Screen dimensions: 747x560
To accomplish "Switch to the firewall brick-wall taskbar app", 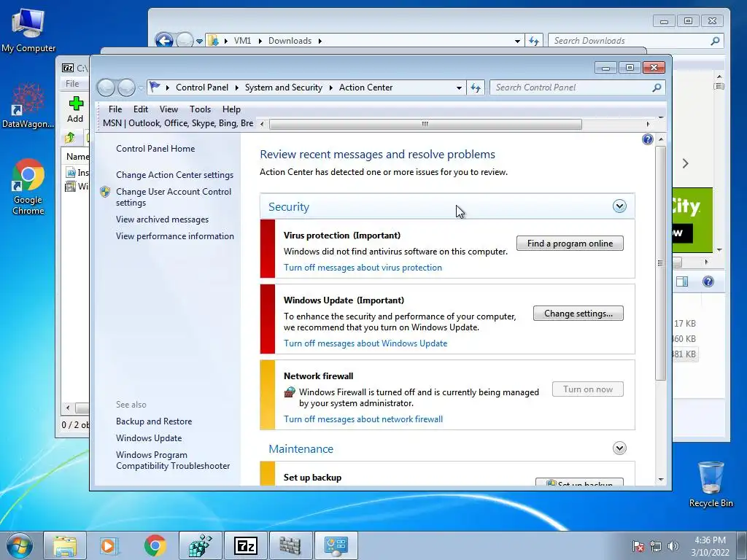I will coord(290,545).
